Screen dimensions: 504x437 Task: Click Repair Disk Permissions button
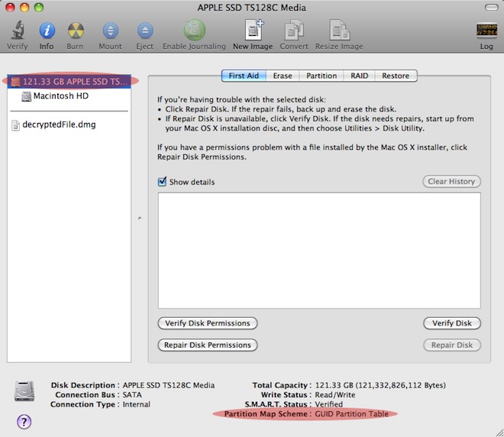(x=208, y=345)
